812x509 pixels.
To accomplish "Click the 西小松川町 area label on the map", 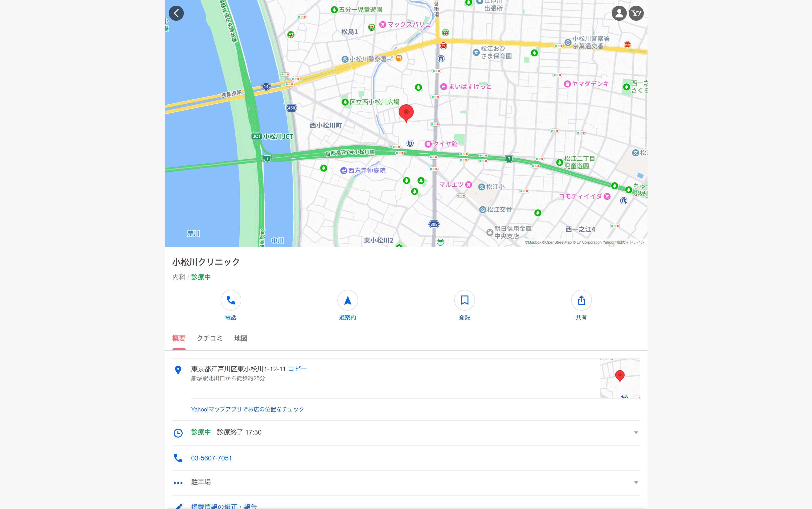I will coord(326,125).
